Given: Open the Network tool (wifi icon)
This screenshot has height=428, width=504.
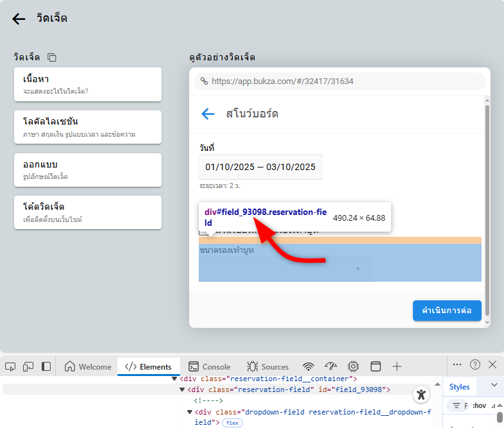Looking at the screenshot, I should (x=308, y=366).
